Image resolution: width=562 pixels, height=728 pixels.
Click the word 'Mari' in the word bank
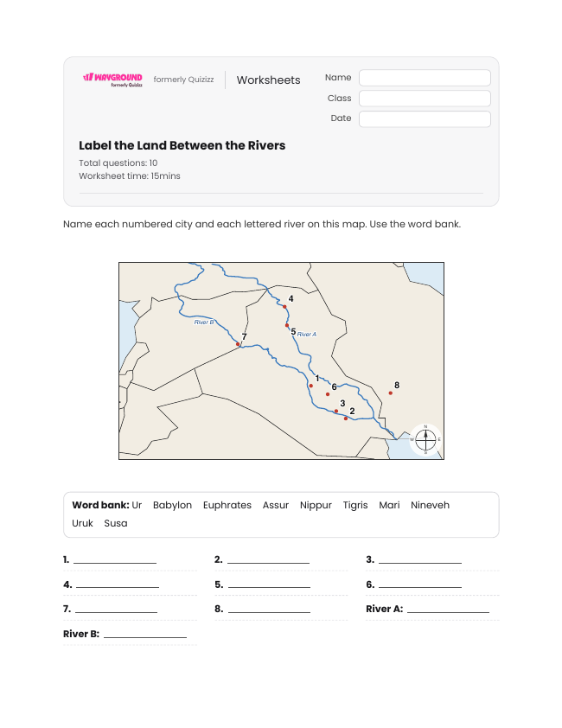(389, 505)
